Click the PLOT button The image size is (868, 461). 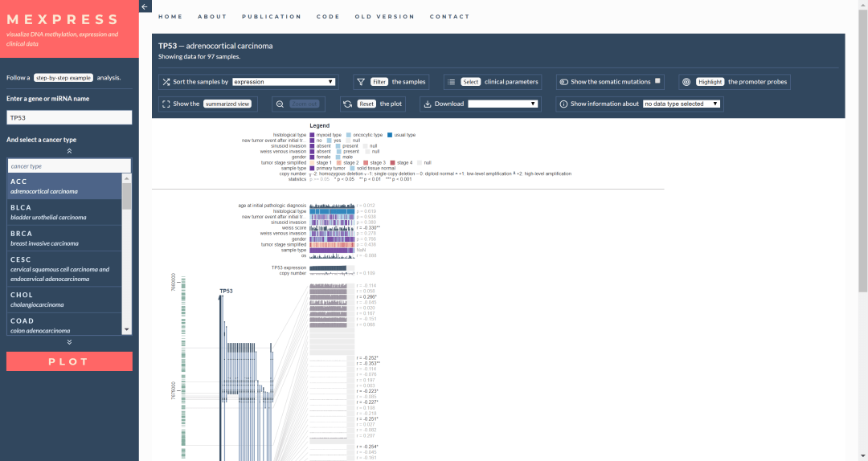69,361
